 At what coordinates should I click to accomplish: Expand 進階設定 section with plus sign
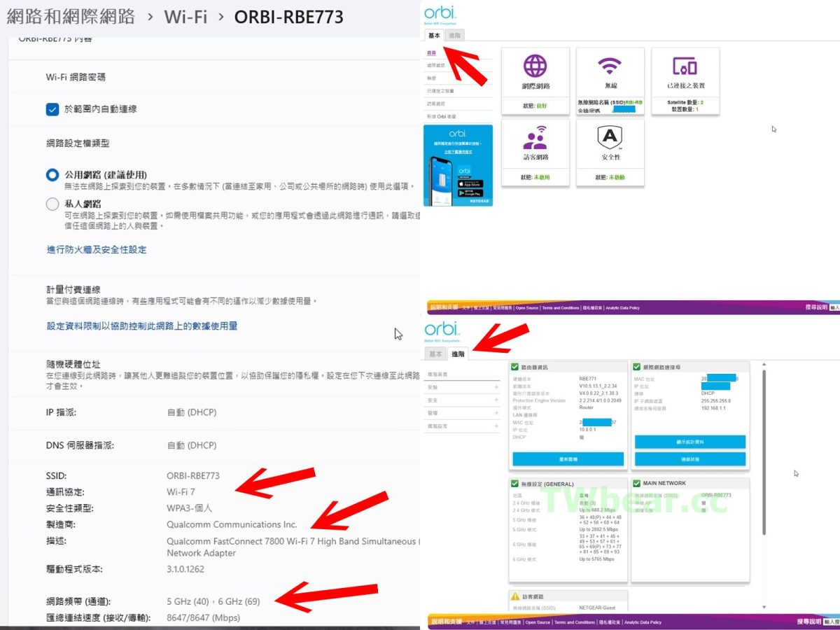point(496,426)
